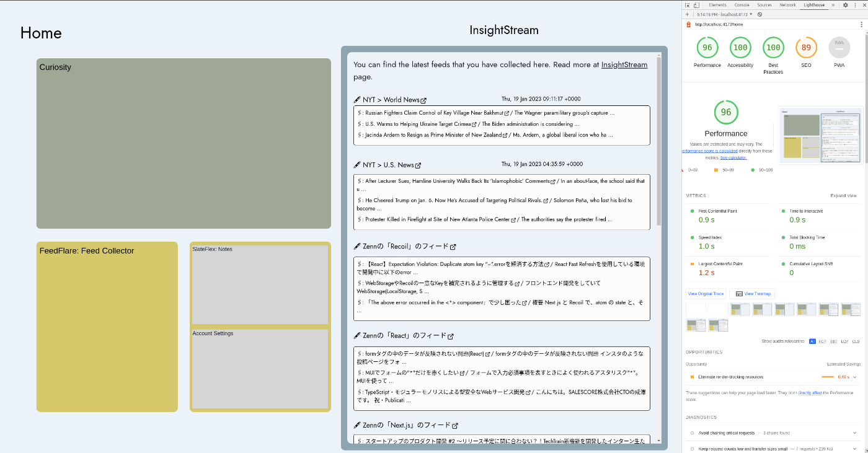Click the Best Practices 100 score gauge
The image size is (868, 453).
point(773,48)
